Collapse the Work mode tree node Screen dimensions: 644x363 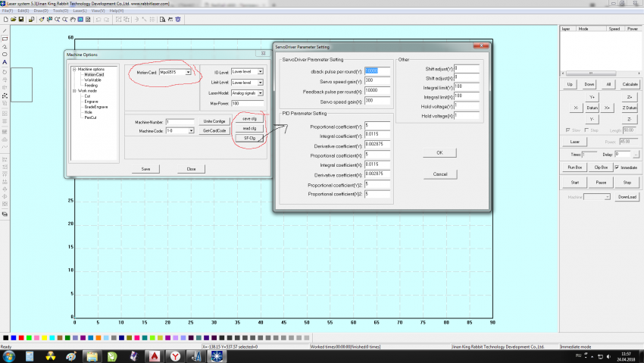[x=74, y=91]
